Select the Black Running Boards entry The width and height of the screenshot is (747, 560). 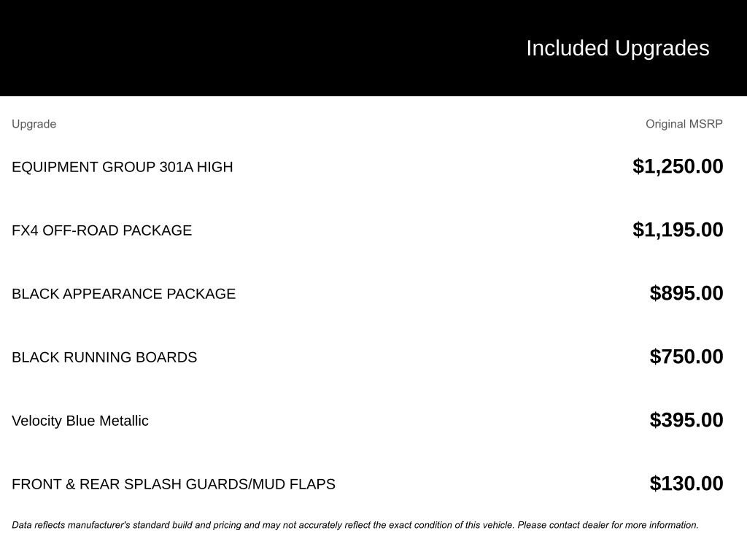coord(104,357)
